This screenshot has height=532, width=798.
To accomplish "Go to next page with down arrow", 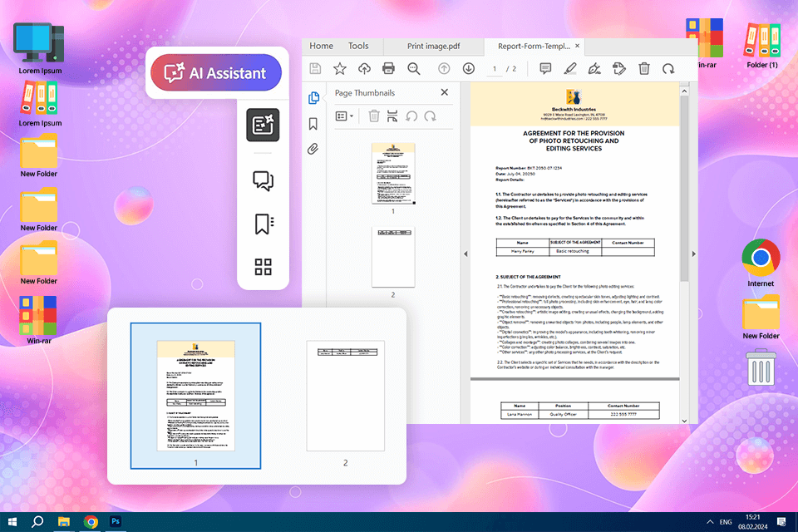I will point(468,69).
